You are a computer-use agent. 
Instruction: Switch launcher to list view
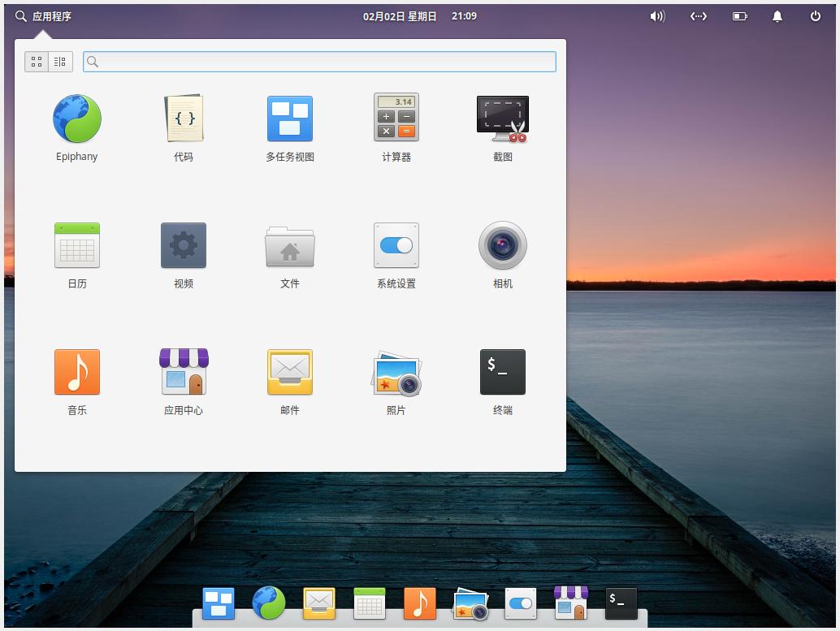(x=59, y=61)
